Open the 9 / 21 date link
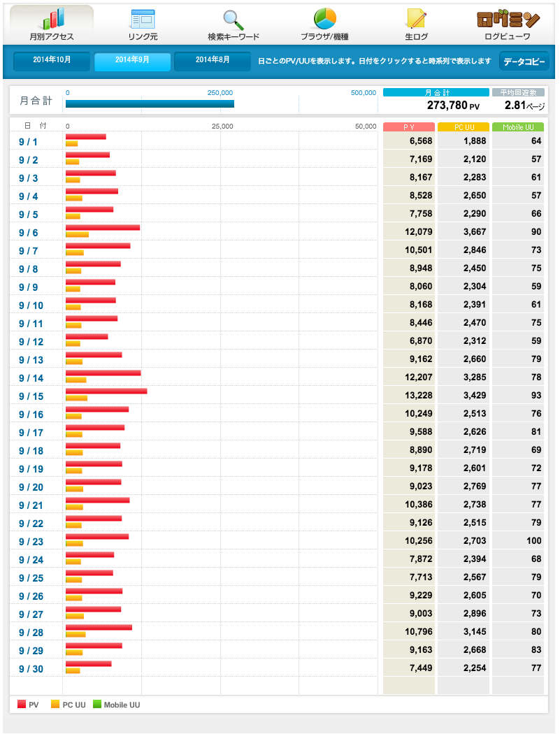This screenshot has width=560, height=734. (x=31, y=505)
